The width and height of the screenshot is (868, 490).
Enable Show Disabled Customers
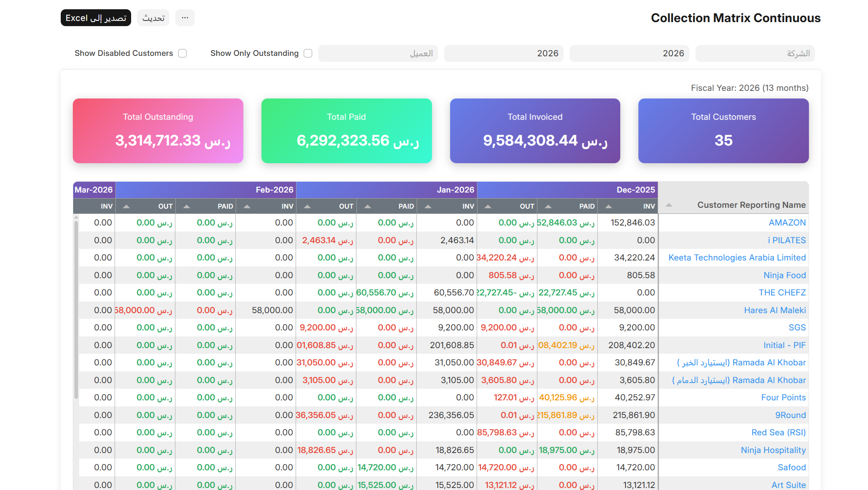pyautogui.click(x=183, y=53)
